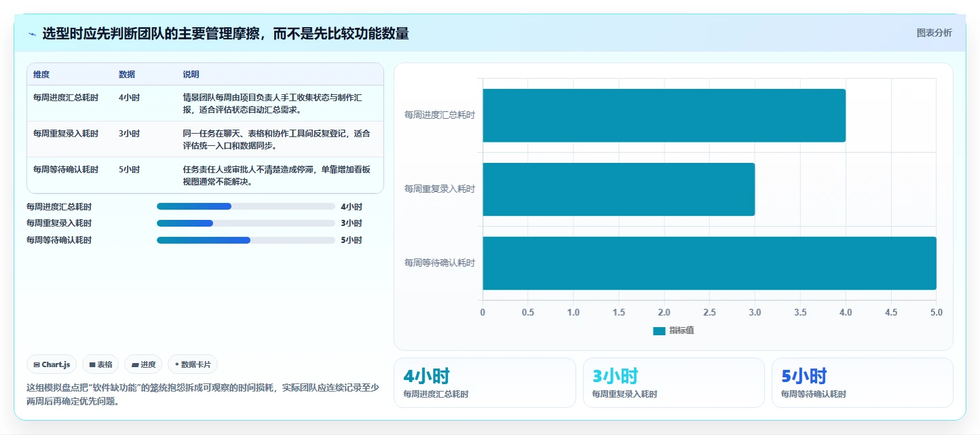Viewport: 980px width, 435px height.
Task: Click the 5小时 value beside progress bar
Action: (x=352, y=240)
